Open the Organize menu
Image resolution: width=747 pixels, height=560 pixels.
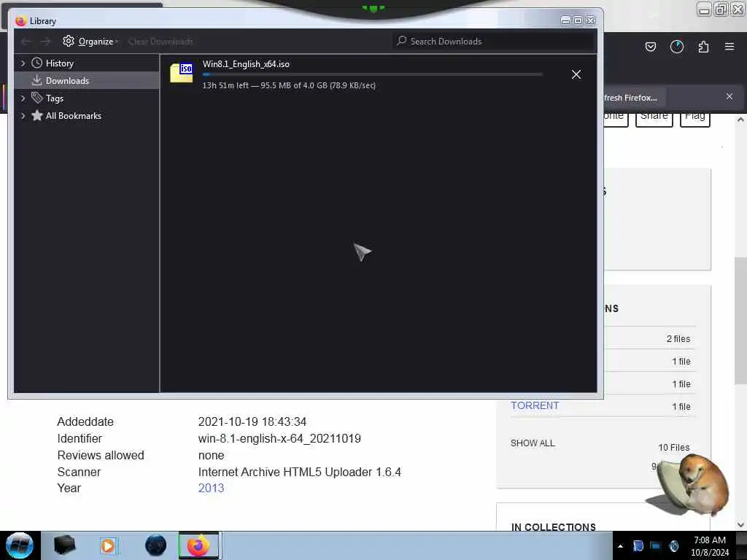point(90,42)
